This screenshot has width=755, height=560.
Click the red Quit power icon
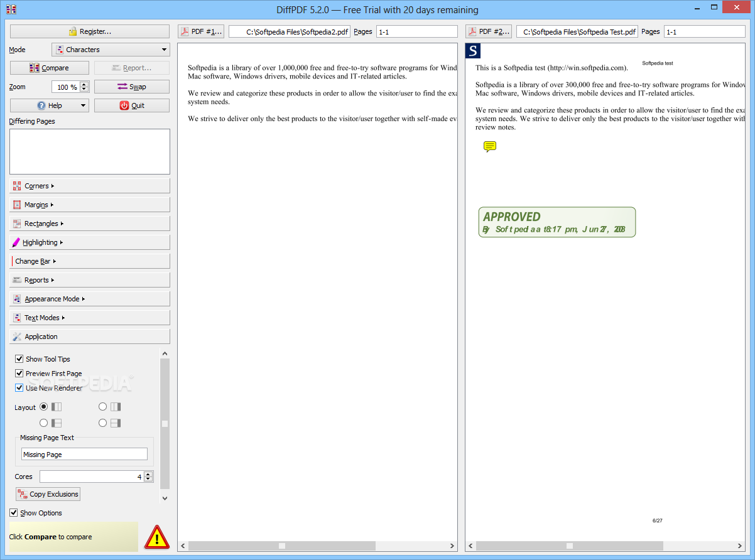[124, 105]
